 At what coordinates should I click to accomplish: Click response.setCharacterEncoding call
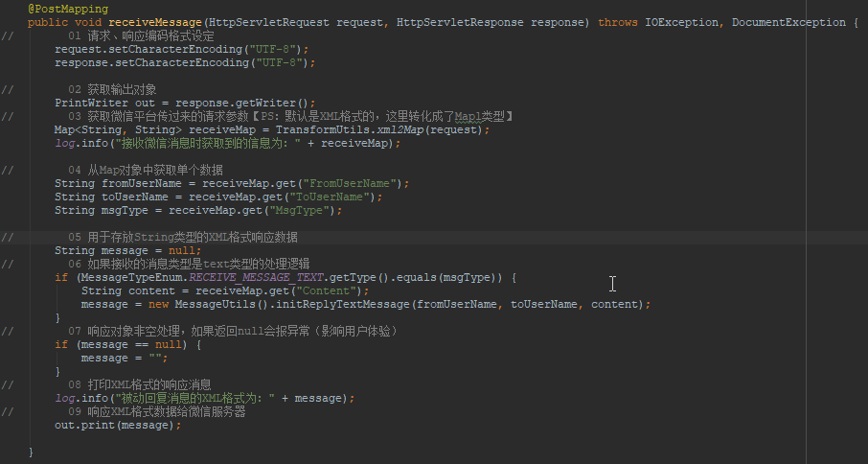pyautogui.click(x=185, y=62)
